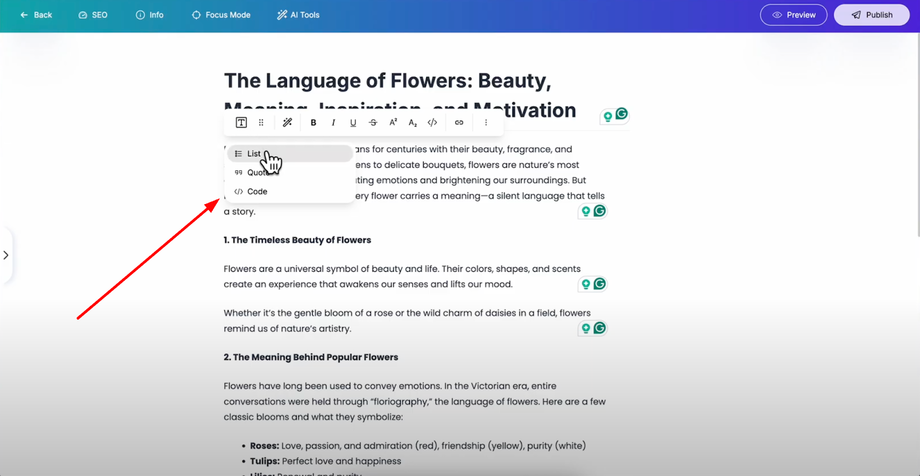The image size is (920, 476).
Task: Enable Focus Mode
Action: pos(221,15)
